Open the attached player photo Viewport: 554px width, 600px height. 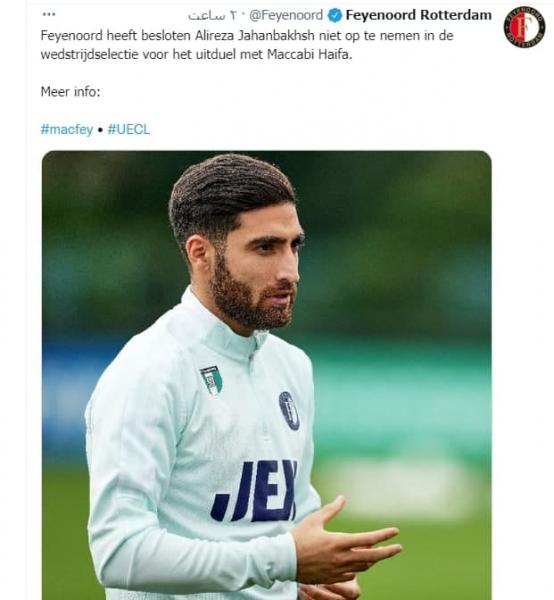(267, 375)
